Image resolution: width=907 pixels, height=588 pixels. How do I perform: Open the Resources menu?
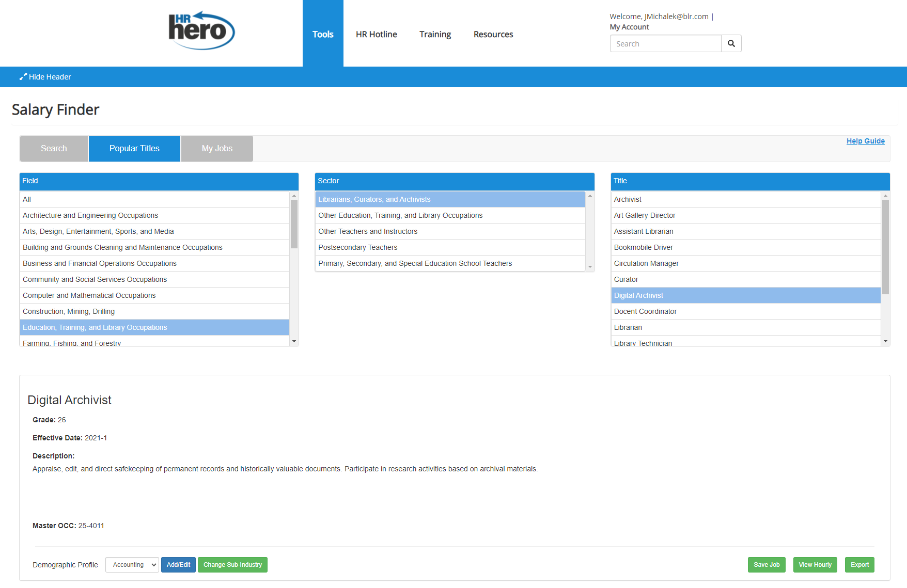pos(493,34)
